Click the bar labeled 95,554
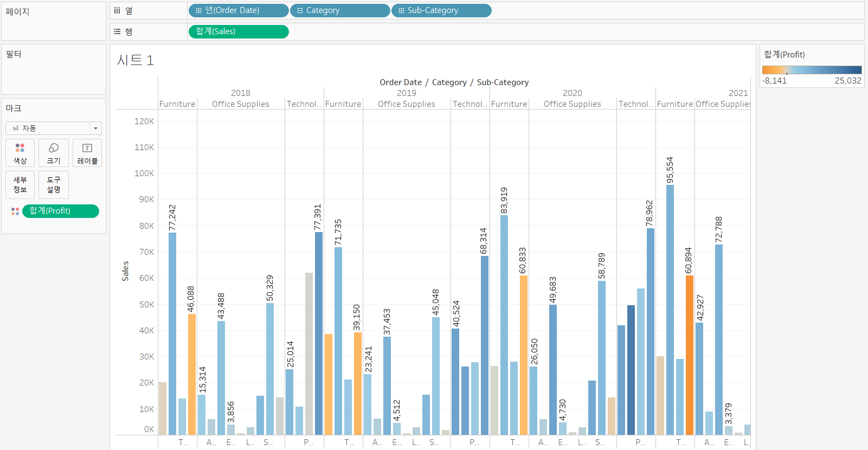This screenshot has width=868, height=450. pyautogui.click(x=670, y=310)
